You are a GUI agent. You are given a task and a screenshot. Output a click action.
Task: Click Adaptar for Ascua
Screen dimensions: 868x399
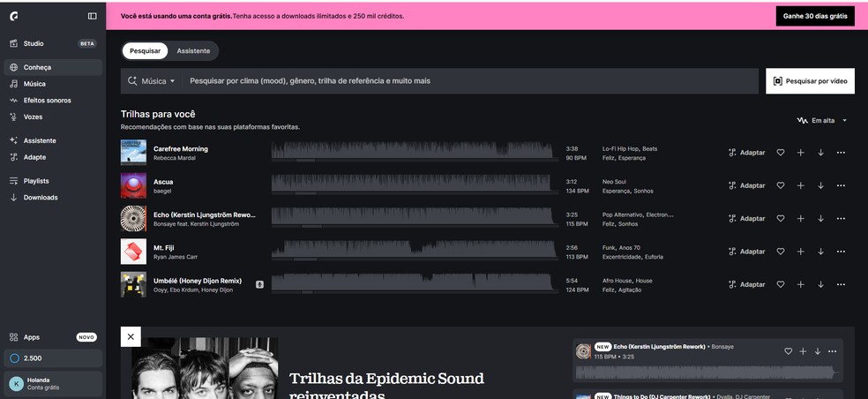coord(747,185)
